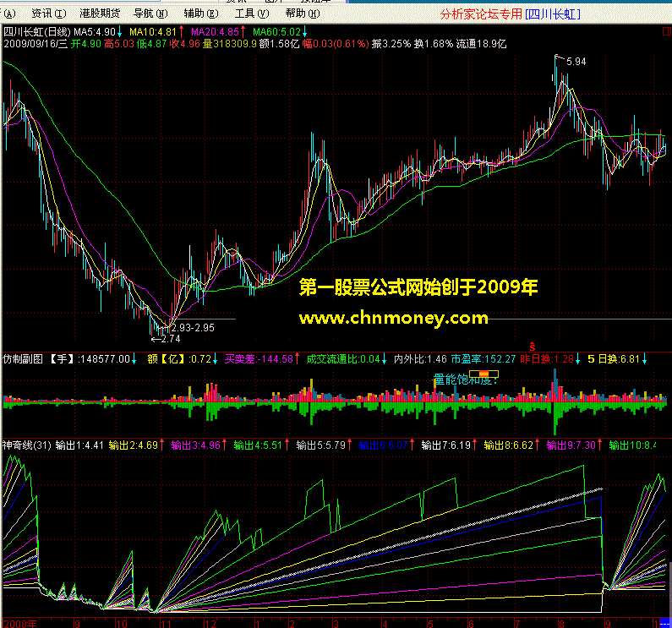
Task: Click the red 分析家论坛专用 label
Action: [x=481, y=14]
